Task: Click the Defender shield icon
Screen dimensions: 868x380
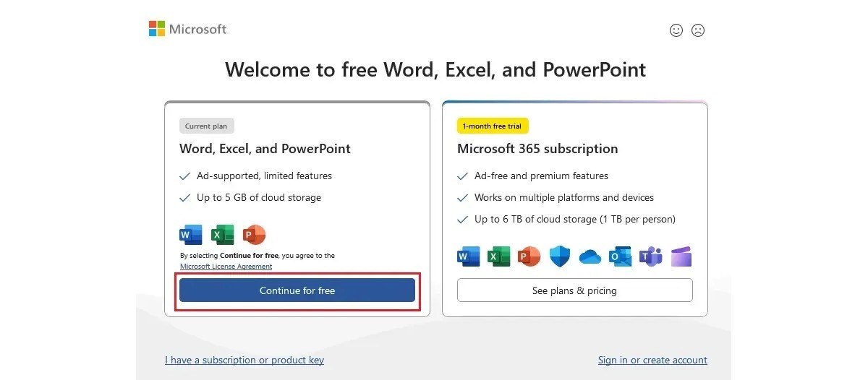Action: 560,256
